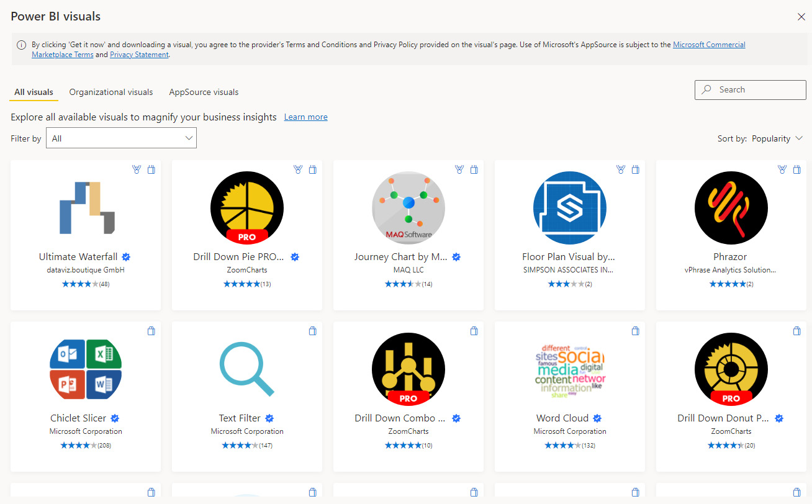Choose the Floor Plan Visual icon
The image size is (812, 504).
pyautogui.click(x=570, y=208)
